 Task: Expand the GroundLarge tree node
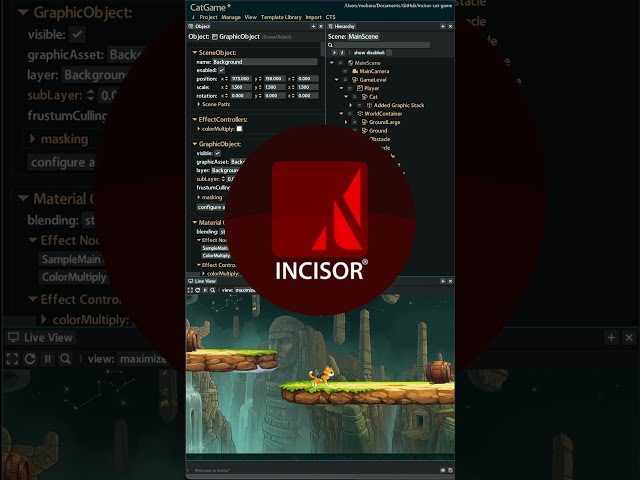[x=346, y=122]
